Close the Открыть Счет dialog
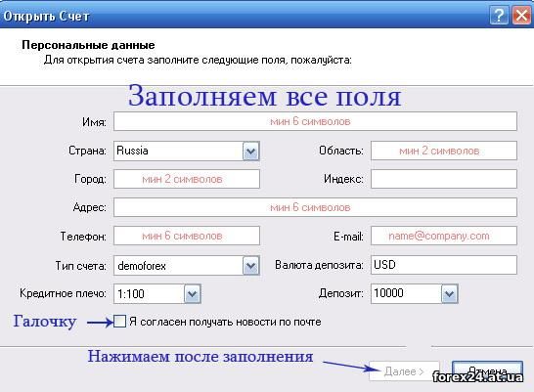Screen dimensions: 534x392 click(521, 16)
